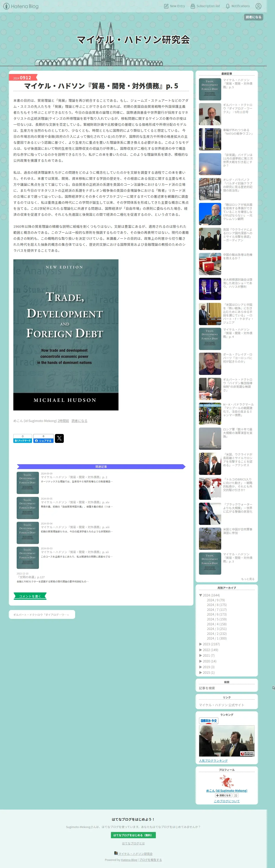Open めこん (id:Sugimoto-Mekong) profile link
The image size is (275, 868).
[x=227, y=790]
